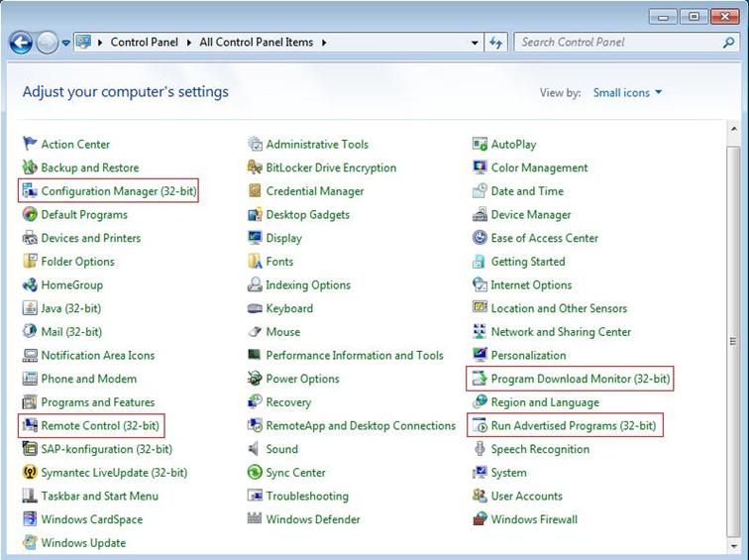Select the Control Panel breadcrumb
This screenshot has height=560, width=749.
click(145, 42)
